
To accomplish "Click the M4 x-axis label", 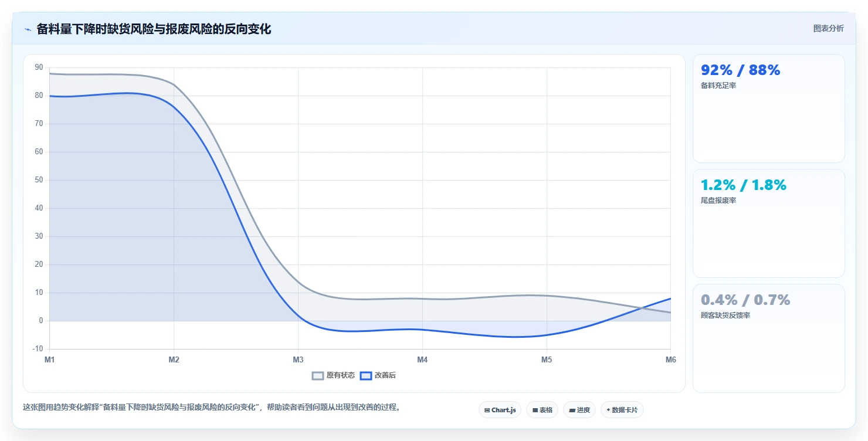I will [x=422, y=359].
